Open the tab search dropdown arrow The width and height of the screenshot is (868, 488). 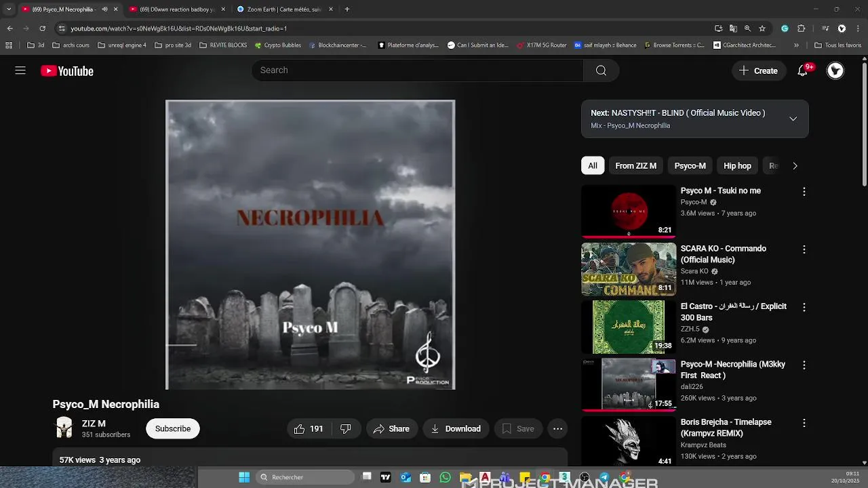coord(9,9)
